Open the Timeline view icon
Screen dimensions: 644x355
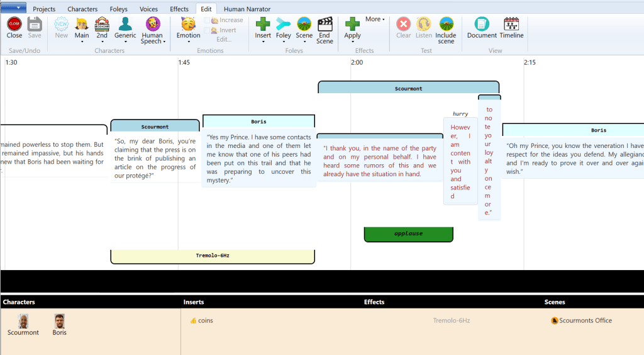511,25
